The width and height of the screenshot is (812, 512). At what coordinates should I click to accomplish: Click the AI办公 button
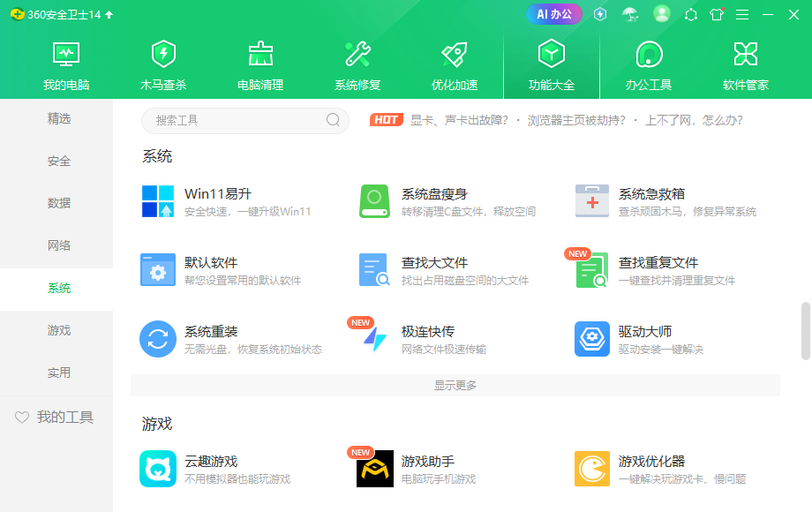click(553, 14)
